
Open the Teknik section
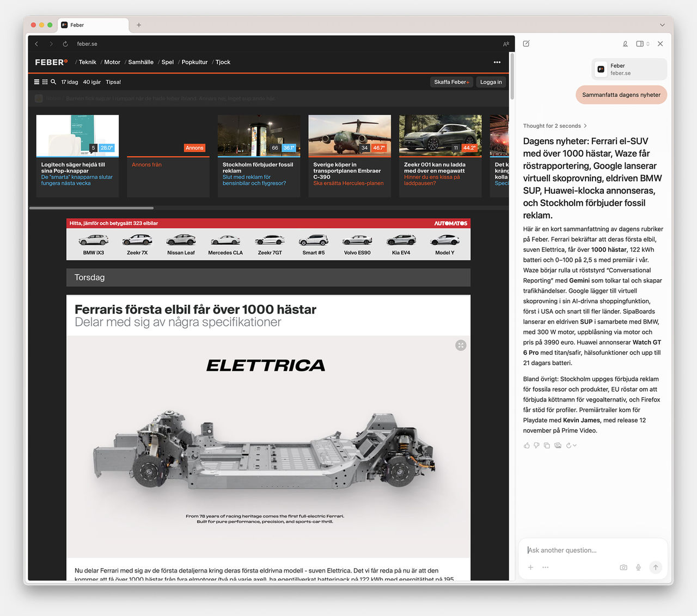[87, 62]
